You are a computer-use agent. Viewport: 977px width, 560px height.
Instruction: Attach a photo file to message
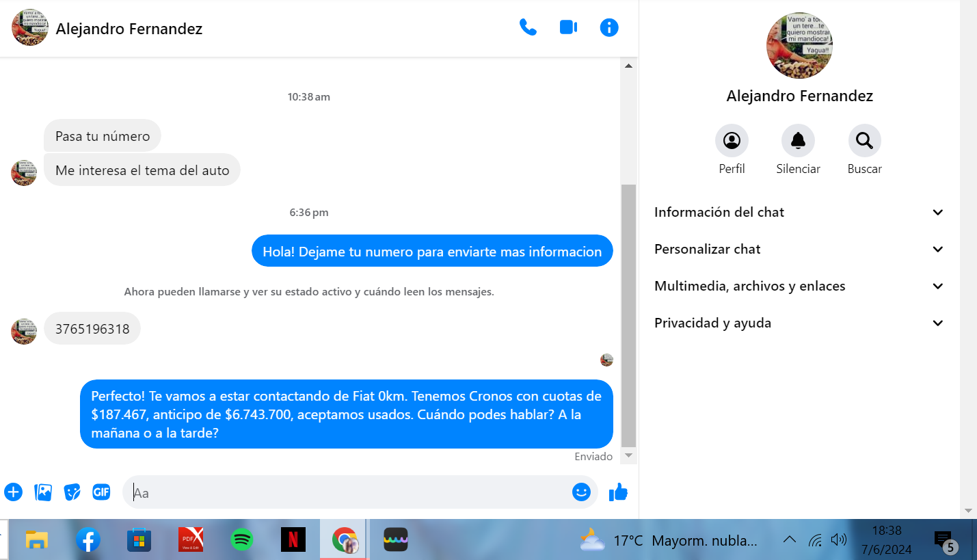coord(43,492)
